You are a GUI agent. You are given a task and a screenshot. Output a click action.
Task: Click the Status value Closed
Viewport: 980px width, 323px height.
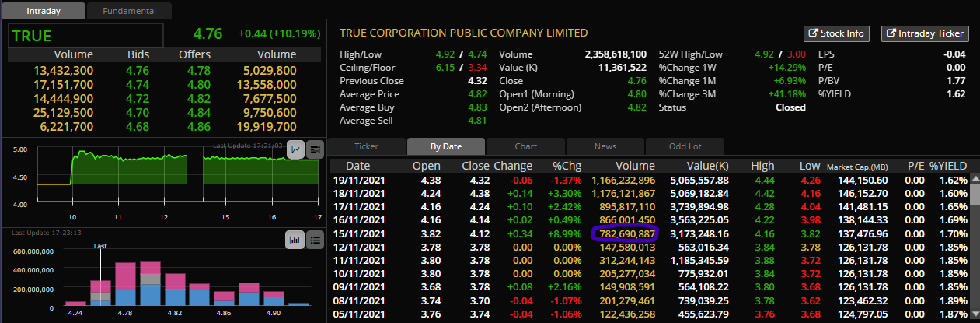point(791,107)
